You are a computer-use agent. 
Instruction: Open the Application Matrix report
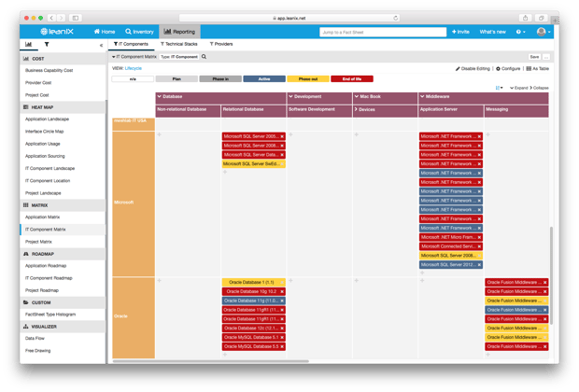(x=42, y=217)
